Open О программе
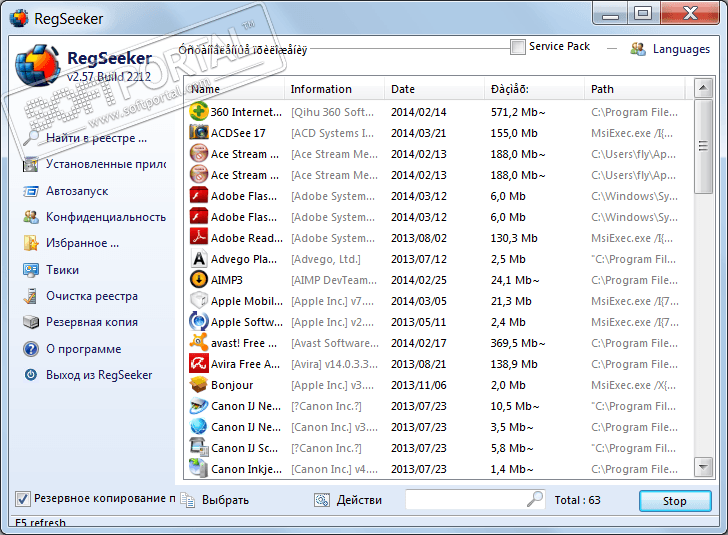 83,349
